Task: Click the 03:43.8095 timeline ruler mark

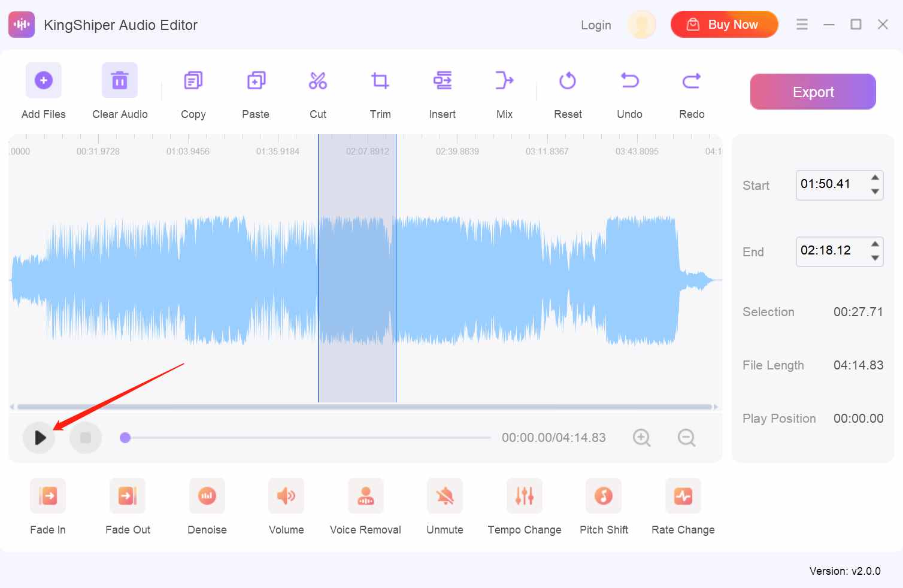Action: coord(637,151)
